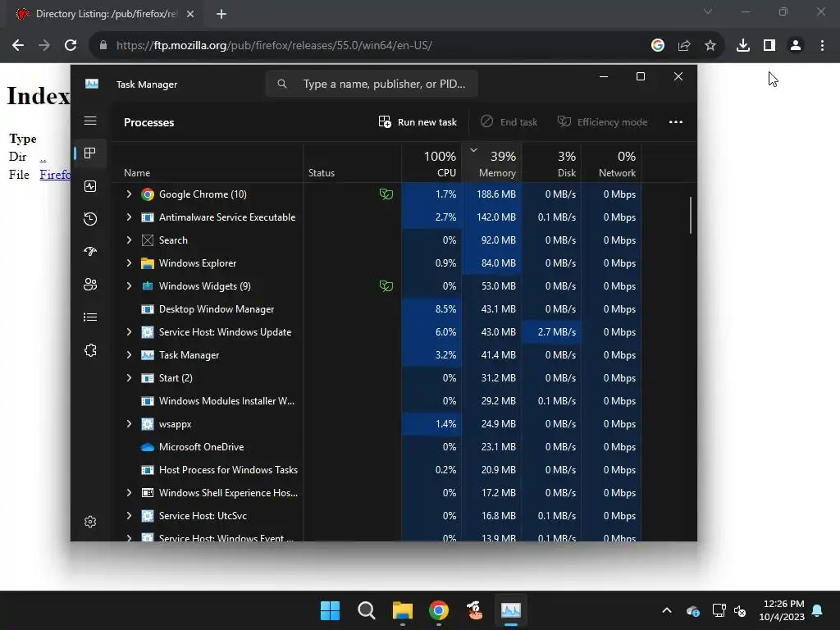840x630 pixels.
Task: Select Microsoft OneDrive process row
Action: (376, 447)
